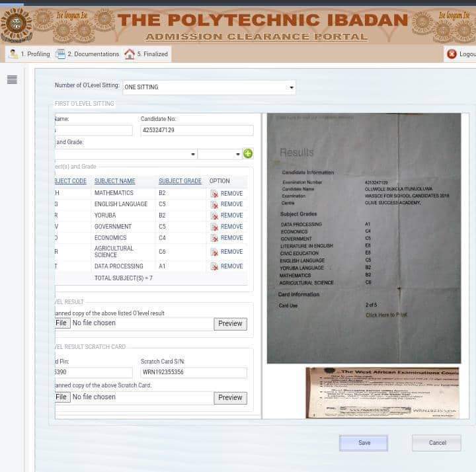Open the subject selection dropdown

pyautogui.click(x=126, y=154)
